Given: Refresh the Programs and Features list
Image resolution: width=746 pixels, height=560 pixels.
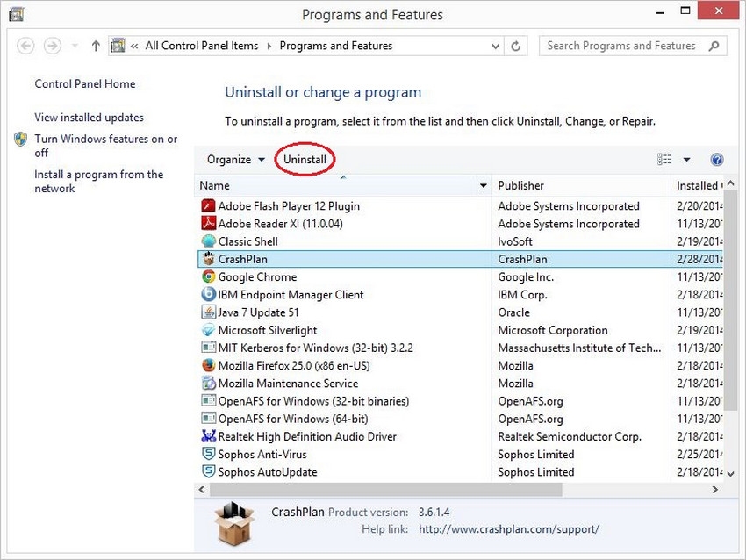Looking at the screenshot, I should pos(515,47).
